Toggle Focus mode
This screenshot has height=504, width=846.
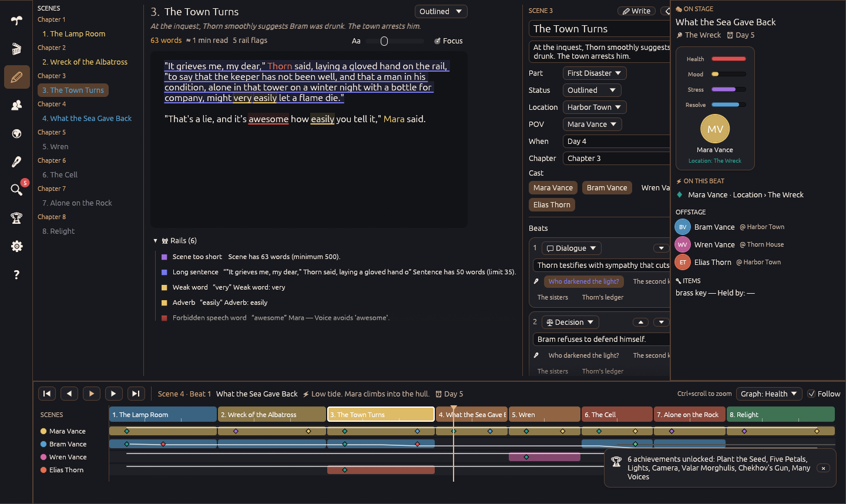pyautogui.click(x=448, y=41)
